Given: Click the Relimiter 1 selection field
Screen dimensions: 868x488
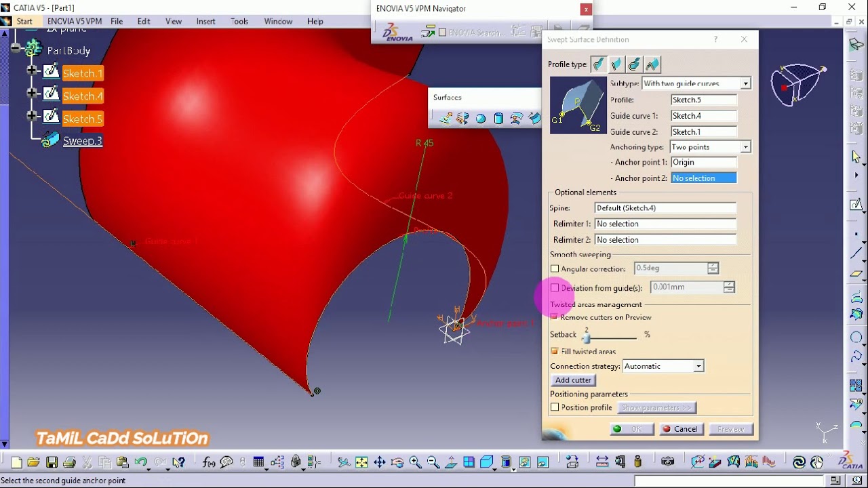Looking at the screenshot, I should coord(665,224).
